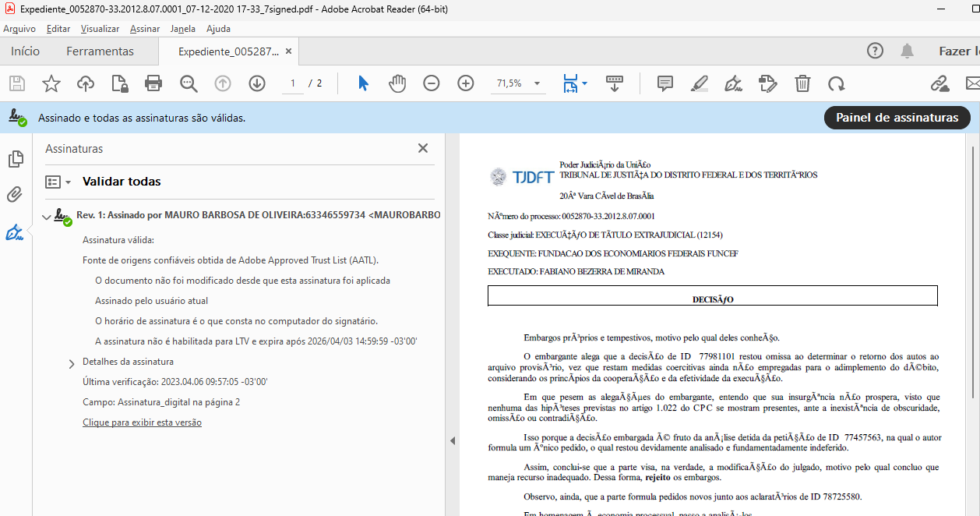Click the DECISÃO heading box
The width and height of the screenshot is (980, 516).
click(x=713, y=296)
